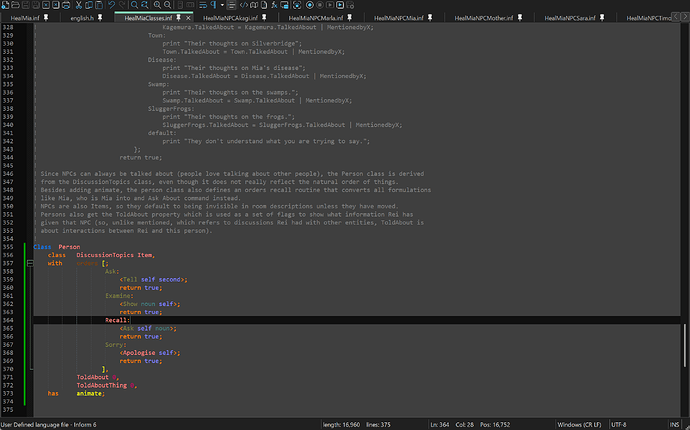Screen dimensions: 690x430
Task: Toggle the file Monitoring (tail) icon
Action: (x=297, y=5)
